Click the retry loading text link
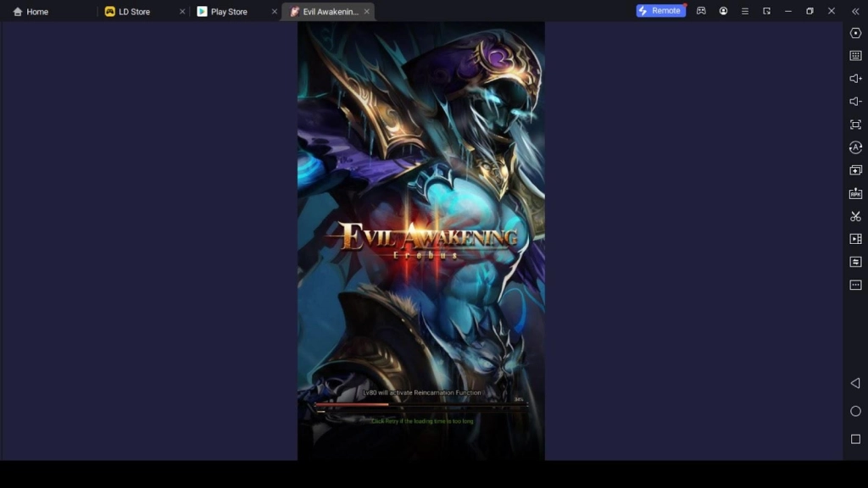 coord(420,420)
